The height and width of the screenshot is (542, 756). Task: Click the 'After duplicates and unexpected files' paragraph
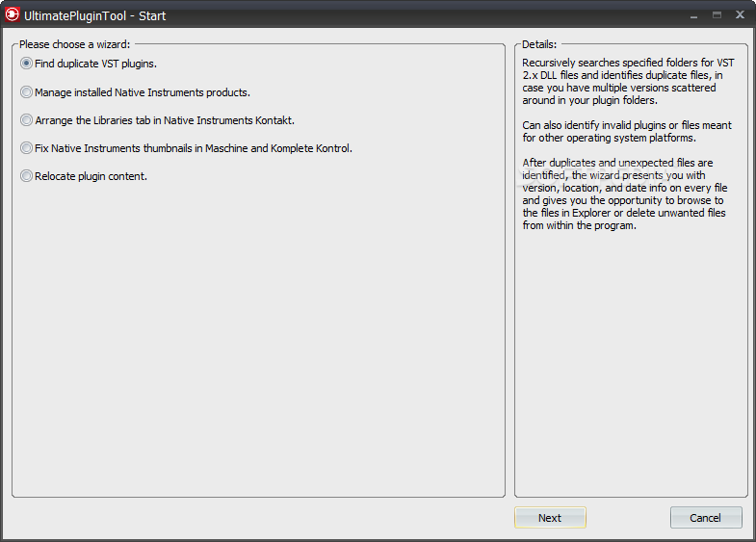[625, 194]
